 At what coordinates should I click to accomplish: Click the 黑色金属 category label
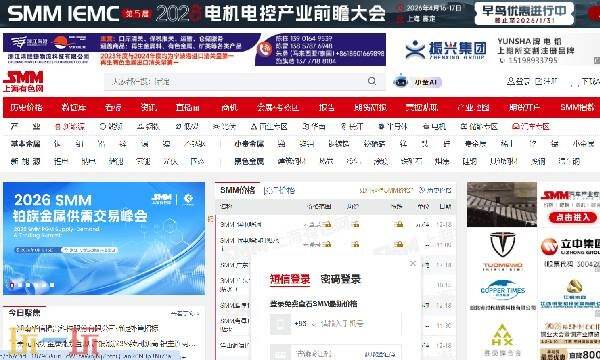[x=249, y=161]
